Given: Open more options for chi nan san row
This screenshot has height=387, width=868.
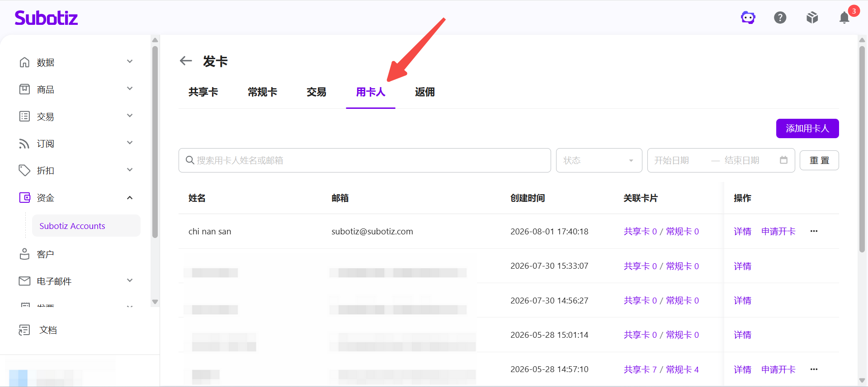Looking at the screenshot, I should point(814,231).
